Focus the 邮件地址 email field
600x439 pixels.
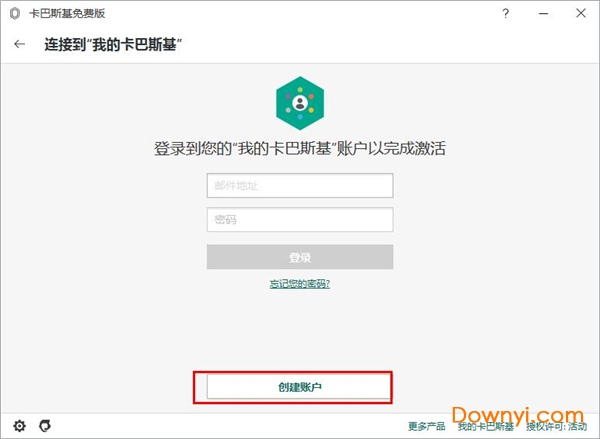(300, 186)
